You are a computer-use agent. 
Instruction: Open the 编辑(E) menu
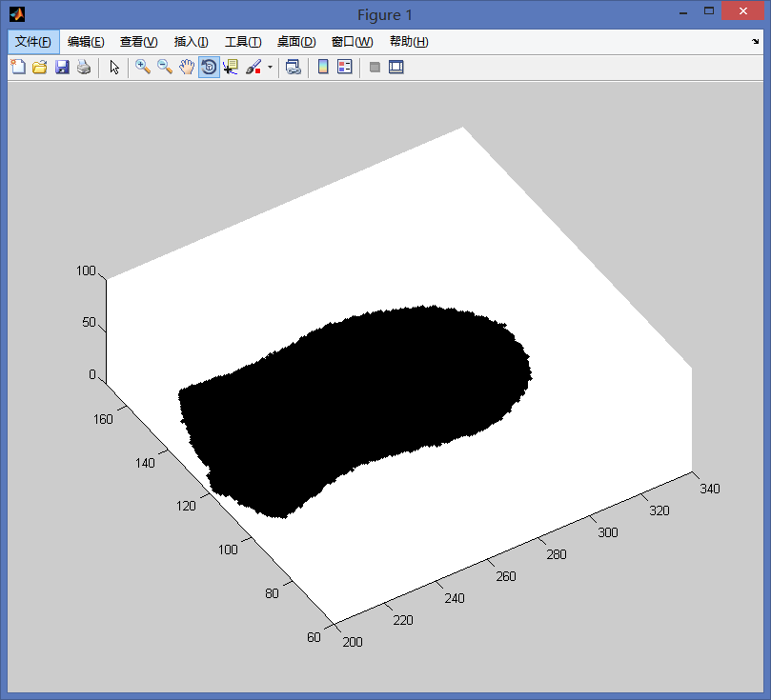coord(86,42)
